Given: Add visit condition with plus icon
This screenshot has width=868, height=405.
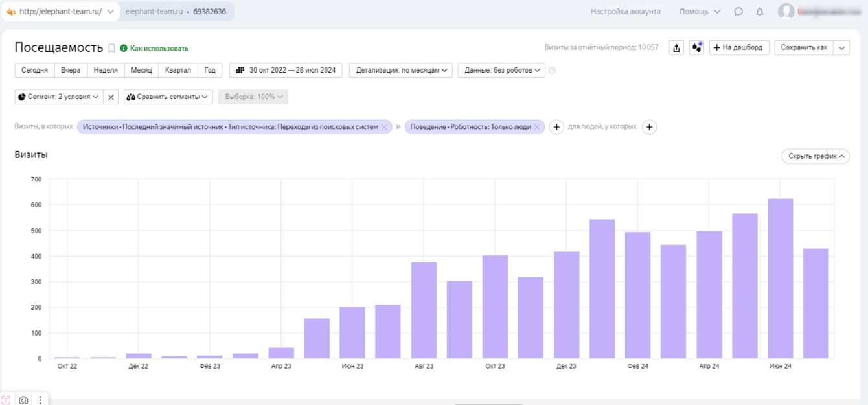Looking at the screenshot, I should (x=556, y=127).
